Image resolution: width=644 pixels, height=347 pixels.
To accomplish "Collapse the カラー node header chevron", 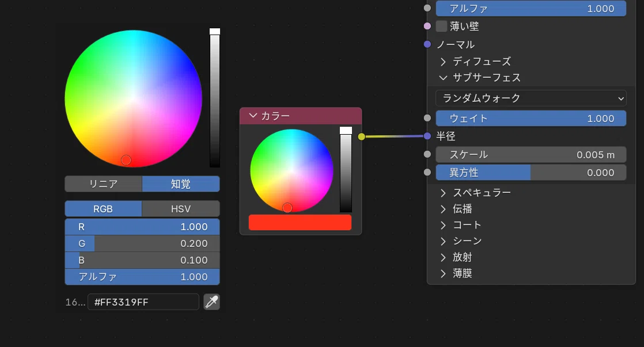I will 253,116.
